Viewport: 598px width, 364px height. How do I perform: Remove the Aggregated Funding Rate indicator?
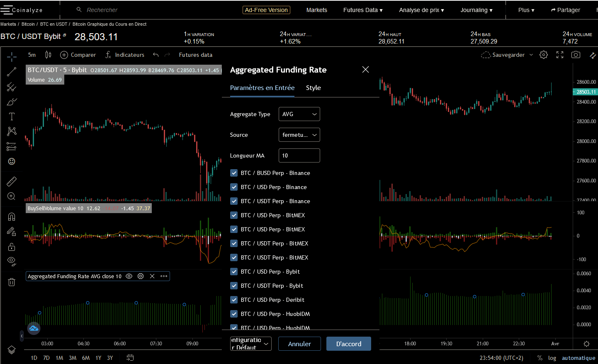(x=152, y=276)
